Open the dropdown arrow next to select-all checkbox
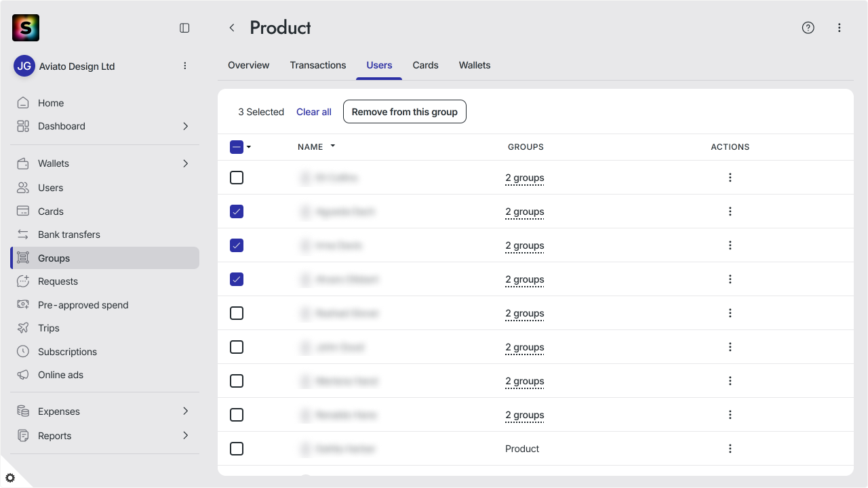Image resolution: width=868 pixels, height=488 pixels. click(249, 147)
